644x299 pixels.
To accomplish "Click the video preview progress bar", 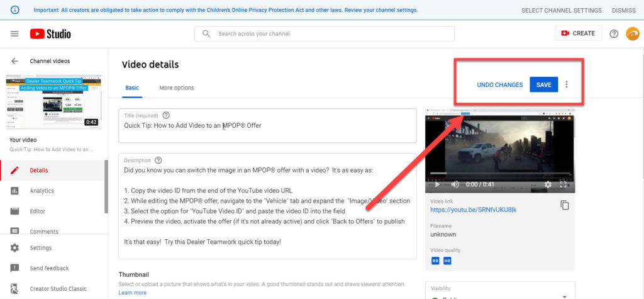I will pyautogui.click(x=500, y=174).
